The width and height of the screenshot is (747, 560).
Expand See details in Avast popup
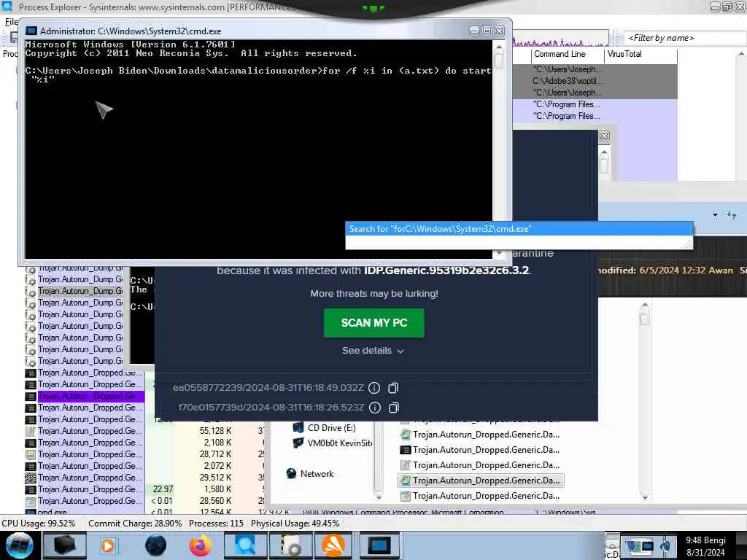[x=373, y=351]
